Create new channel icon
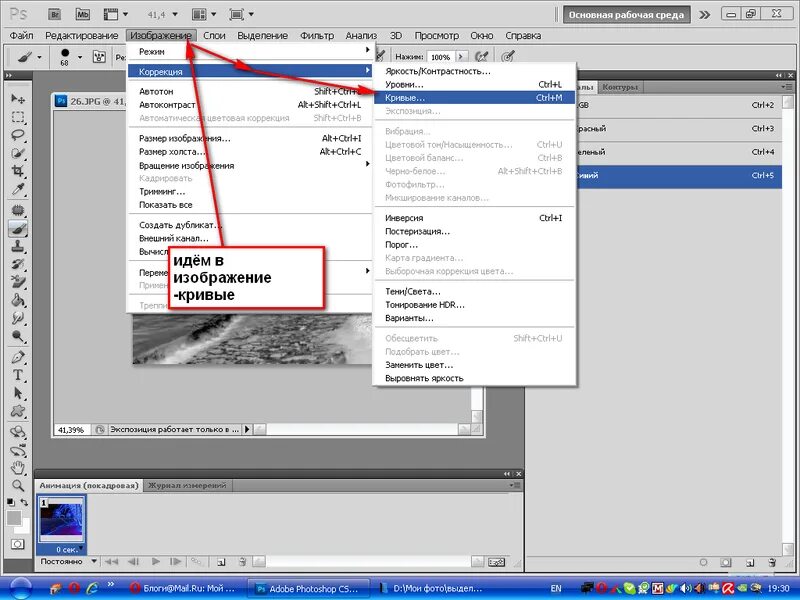The height and width of the screenshot is (600, 800). click(749, 563)
